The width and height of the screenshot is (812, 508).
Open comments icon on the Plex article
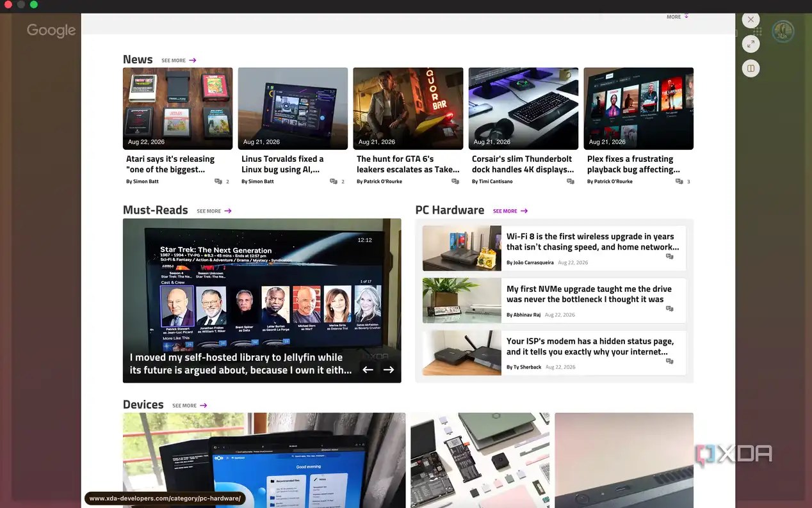[679, 182]
